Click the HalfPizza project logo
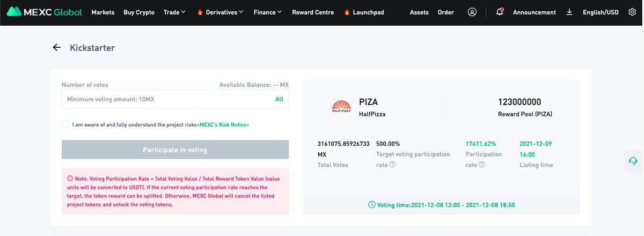The width and height of the screenshot is (644, 236). pyautogui.click(x=341, y=107)
